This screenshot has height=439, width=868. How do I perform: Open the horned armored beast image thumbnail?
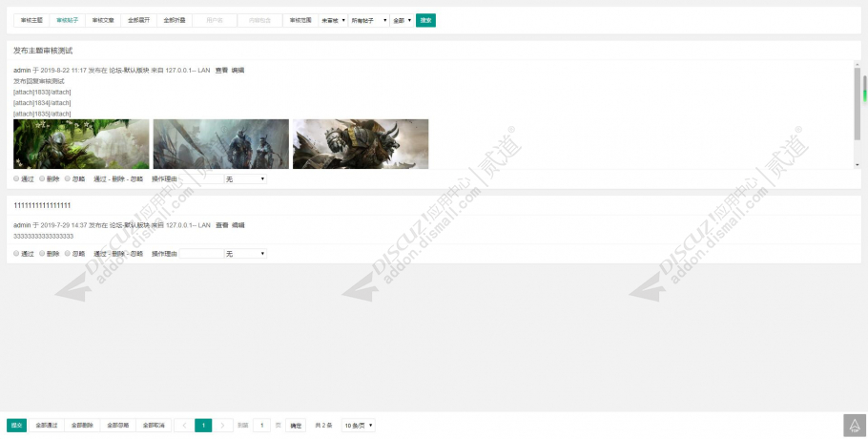pyautogui.click(x=361, y=144)
